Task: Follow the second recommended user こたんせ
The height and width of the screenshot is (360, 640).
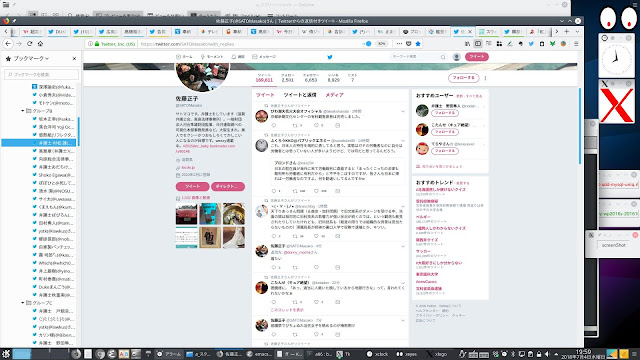Action: pyautogui.click(x=444, y=132)
